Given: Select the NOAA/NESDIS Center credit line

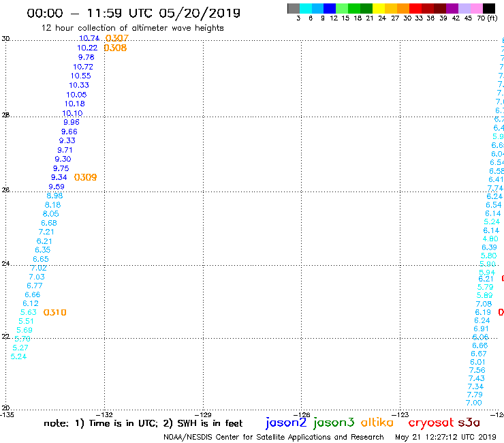Looking at the screenshot, I should (x=274, y=438).
